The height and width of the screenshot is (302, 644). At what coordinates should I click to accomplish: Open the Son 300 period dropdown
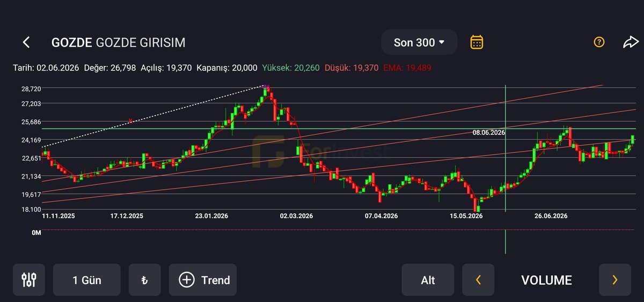pyautogui.click(x=419, y=42)
